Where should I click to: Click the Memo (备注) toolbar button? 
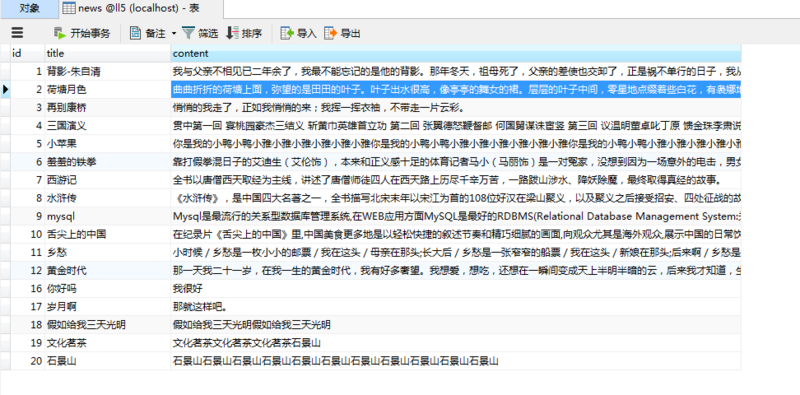pos(147,33)
